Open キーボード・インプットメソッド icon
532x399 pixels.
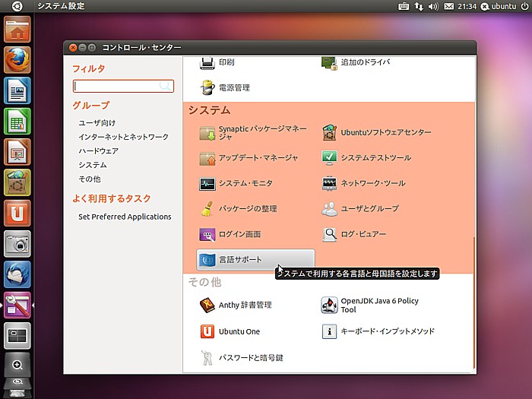(329, 331)
